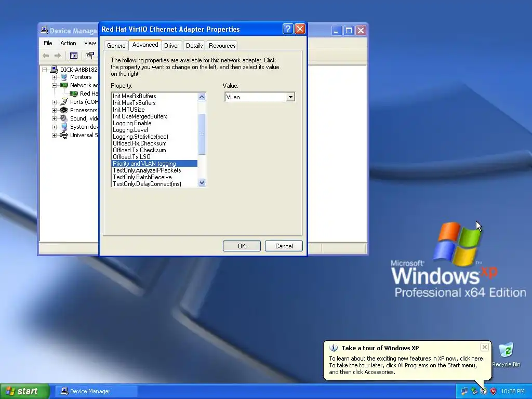Switch to the Resources tab
The width and height of the screenshot is (532, 399).
[x=222, y=46]
